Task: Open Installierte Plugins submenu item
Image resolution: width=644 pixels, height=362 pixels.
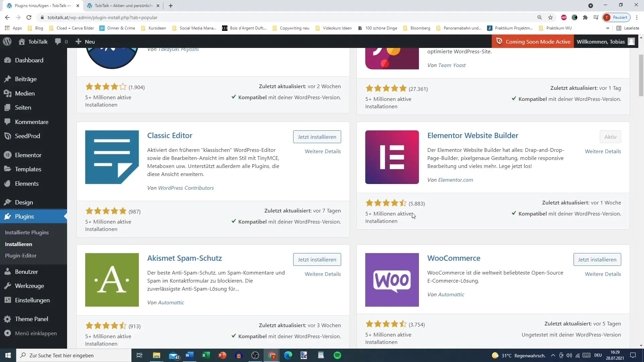Action: (27, 233)
